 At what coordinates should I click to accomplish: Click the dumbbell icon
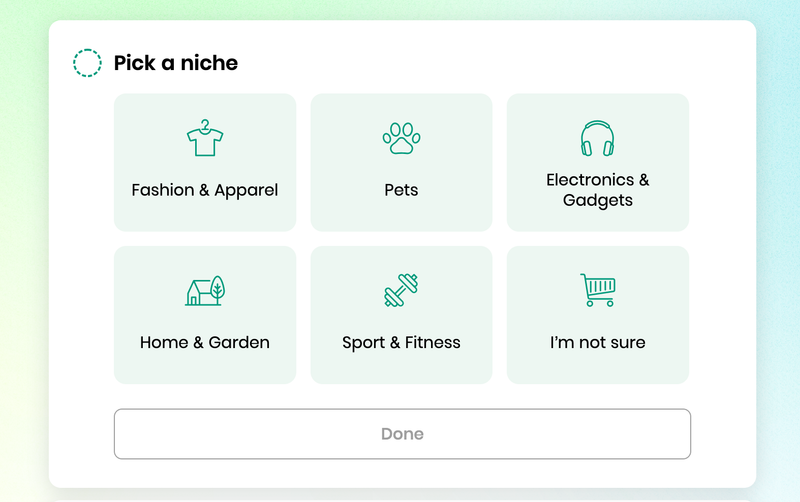coord(402,290)
